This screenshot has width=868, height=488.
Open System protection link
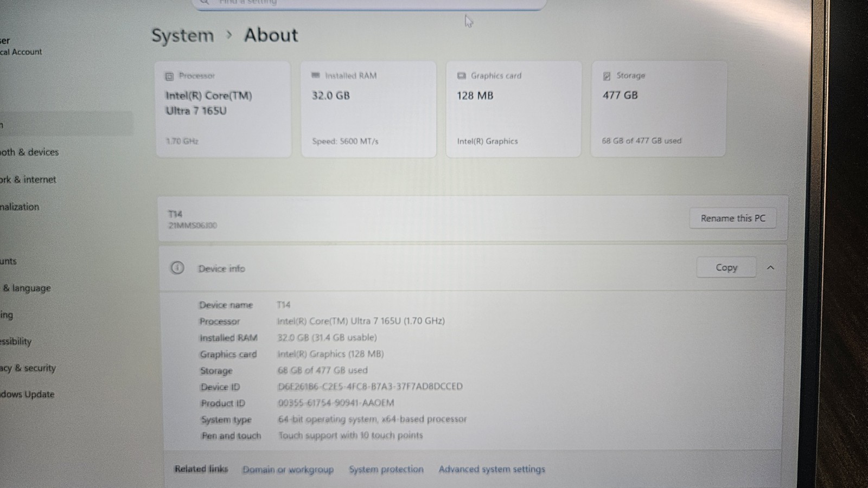[x=386, y=469]
